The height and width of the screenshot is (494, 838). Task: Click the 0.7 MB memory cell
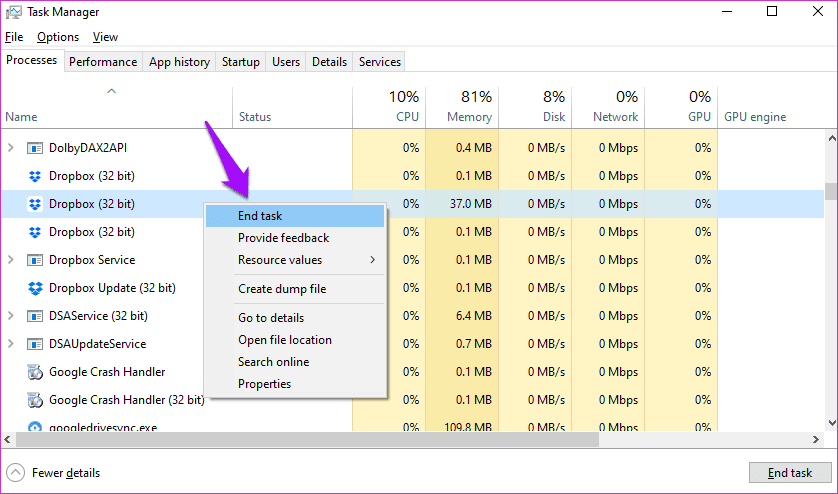point(474,344)
